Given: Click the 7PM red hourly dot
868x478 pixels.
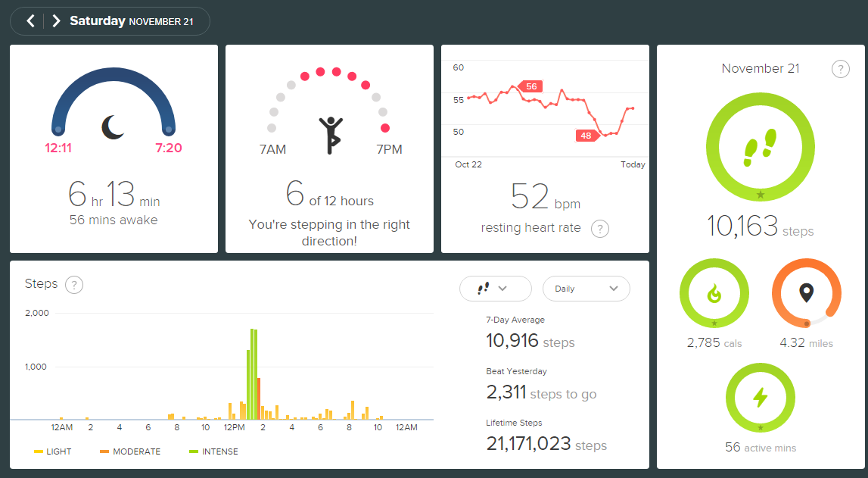Looking at the screenshot, I should pyautogui.click(x=385, y=128).
